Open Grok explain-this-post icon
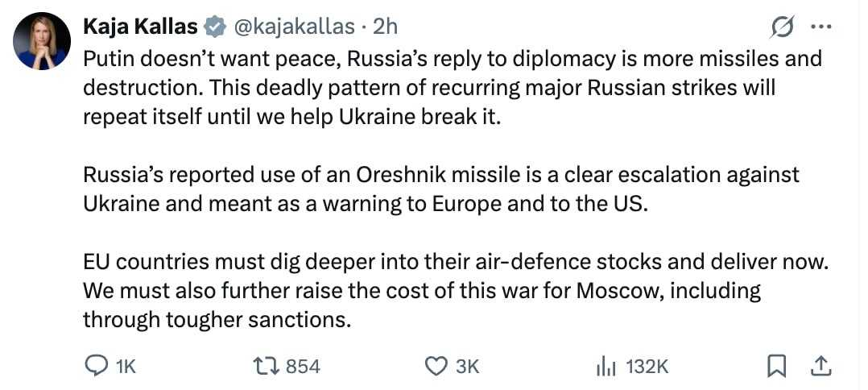Image resolution: width=868 pixels, height=390 pixels. [x=781, y=27]
